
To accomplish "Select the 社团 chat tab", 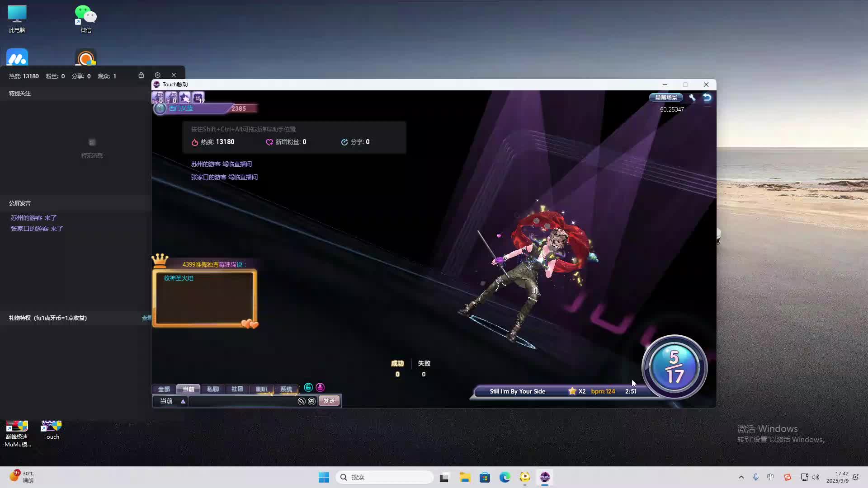I will (x=237, y=389).
